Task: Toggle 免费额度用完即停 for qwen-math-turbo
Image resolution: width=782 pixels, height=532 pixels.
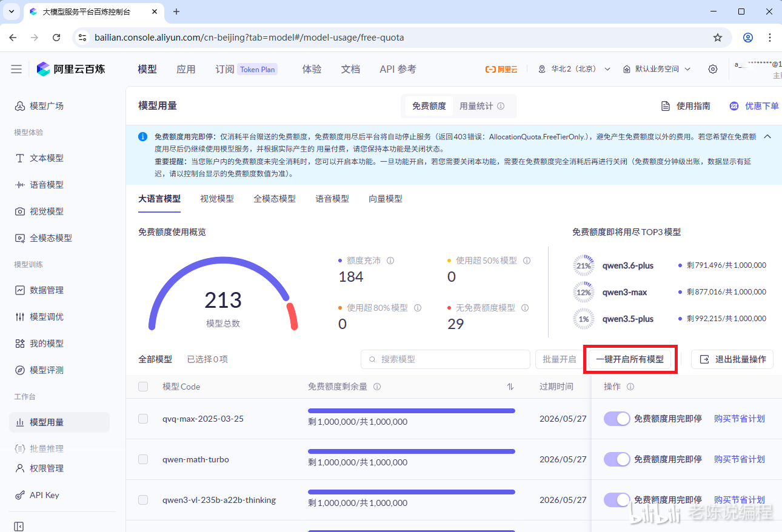Action: 617,459
